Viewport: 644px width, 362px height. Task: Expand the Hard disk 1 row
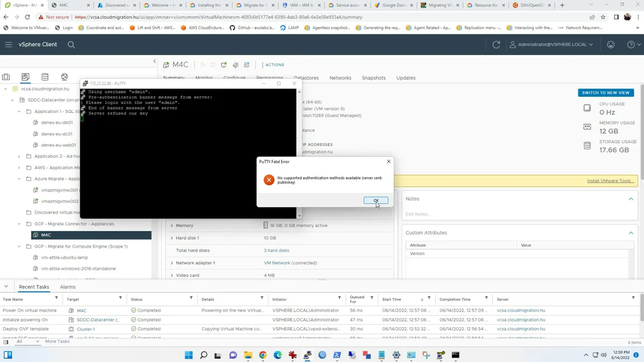click(172, 238)
